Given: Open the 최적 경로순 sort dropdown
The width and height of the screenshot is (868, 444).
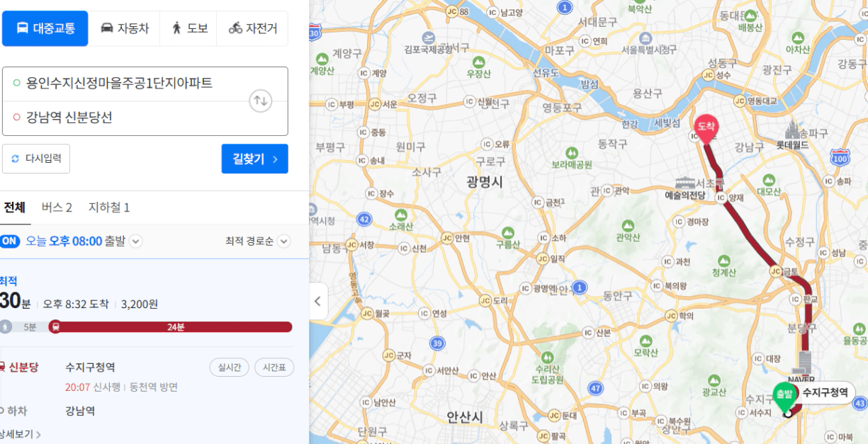Looking at the screenshot, I should pos(257,241).
